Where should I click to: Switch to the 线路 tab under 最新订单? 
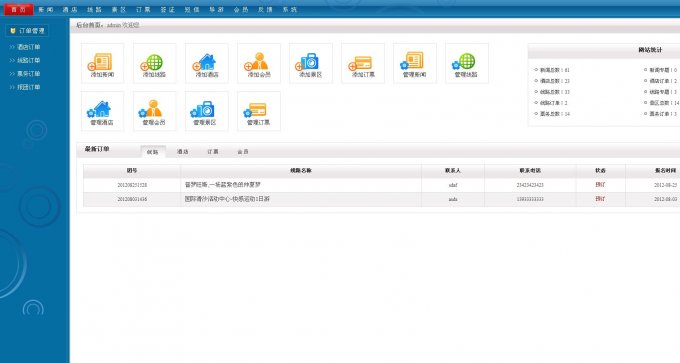153,152
